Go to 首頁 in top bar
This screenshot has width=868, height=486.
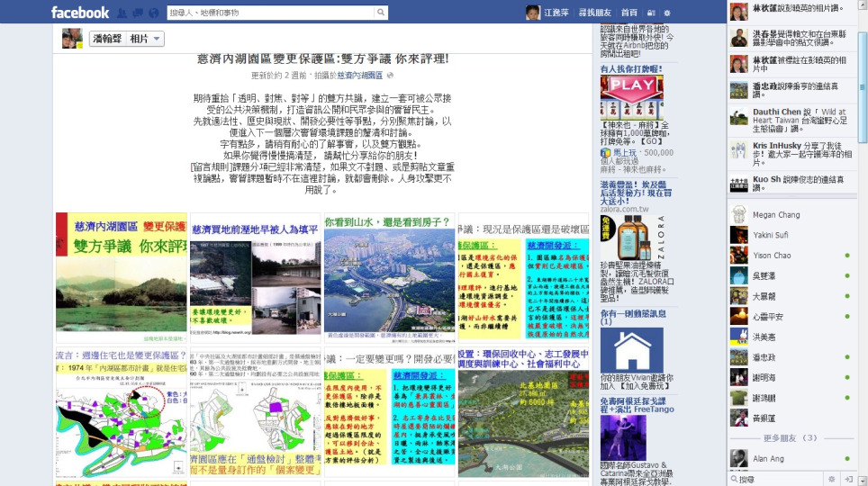[628, 13]
